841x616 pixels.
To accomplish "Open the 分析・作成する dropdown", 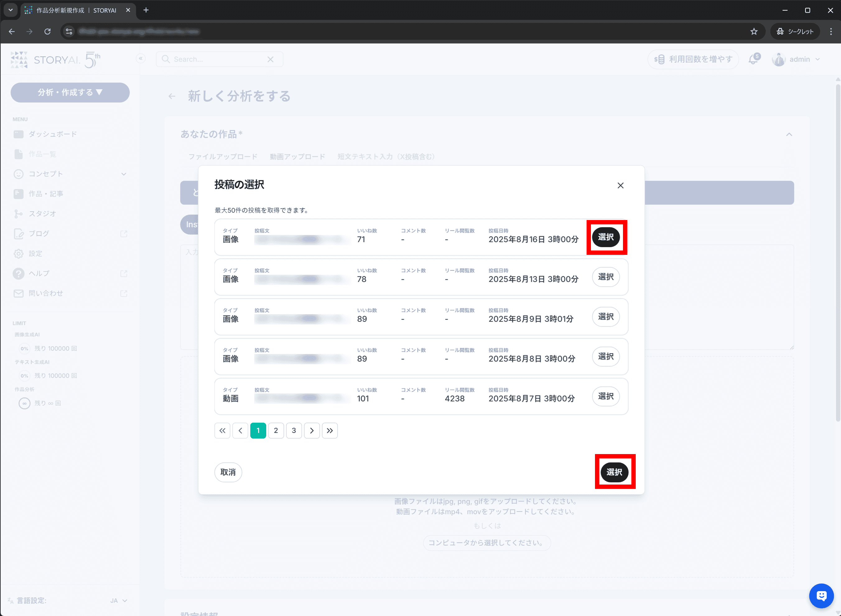I will tap(70, 93).
